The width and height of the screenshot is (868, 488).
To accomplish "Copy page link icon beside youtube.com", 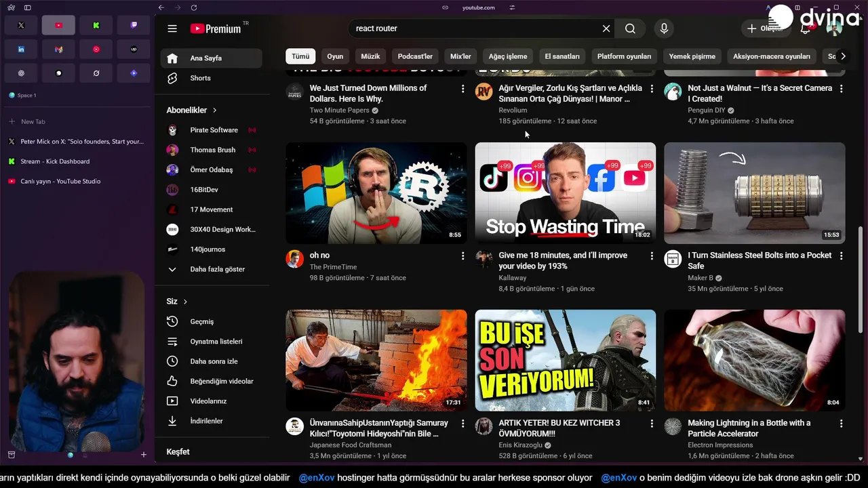I will (x=445, y=7).
